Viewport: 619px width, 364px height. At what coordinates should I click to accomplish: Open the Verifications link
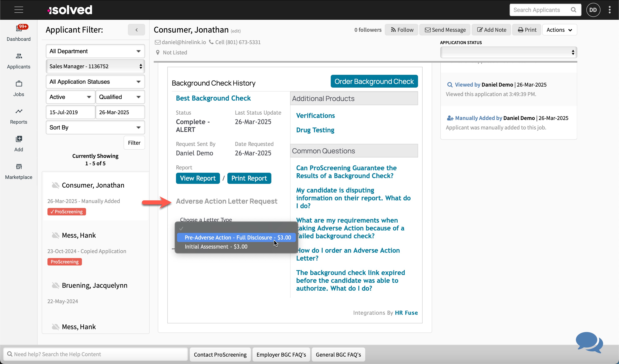point(315,116)
